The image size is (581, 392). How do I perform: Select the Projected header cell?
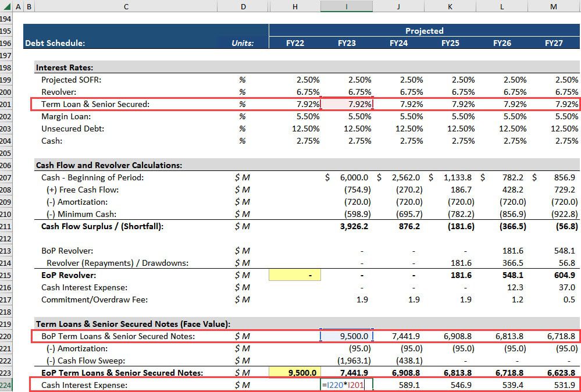[424, 31]
